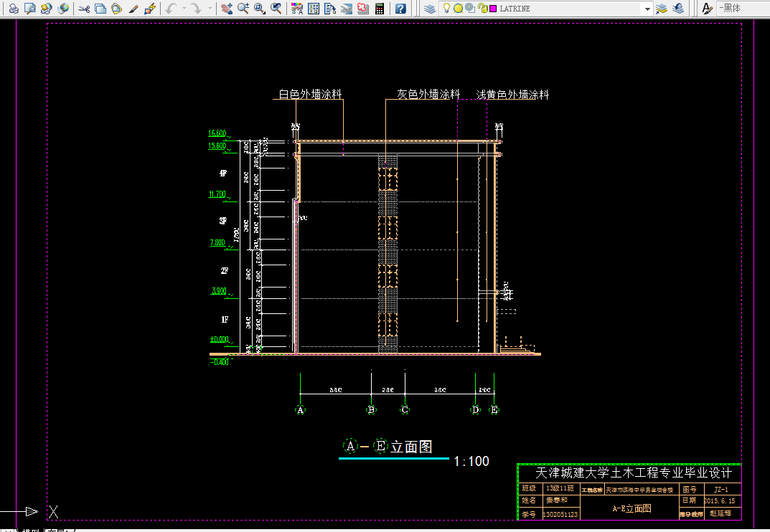
Task: Click the Publish icon
Action: [46, 9]
